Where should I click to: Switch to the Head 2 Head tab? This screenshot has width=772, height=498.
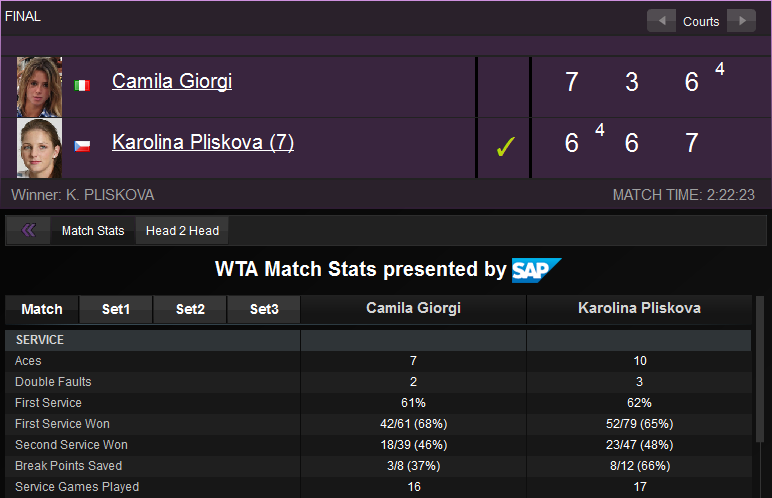point(182,231)
